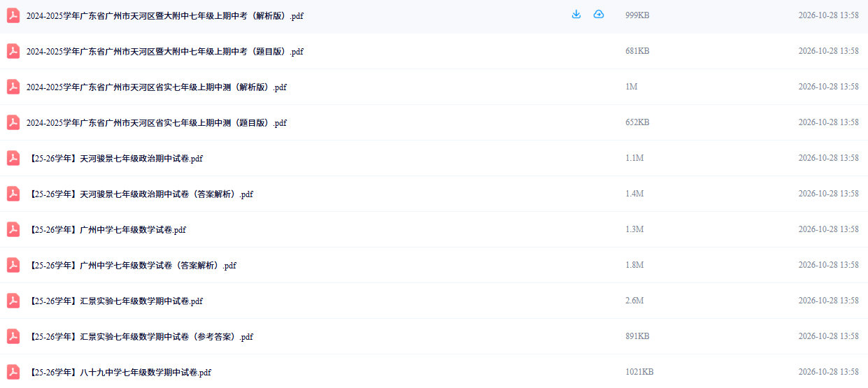868x388 pixels.
Task: Click PDF icon of 暨大附中七年级上期中考（解析版）
Action: pyautogui.click(x=13, y=15)
